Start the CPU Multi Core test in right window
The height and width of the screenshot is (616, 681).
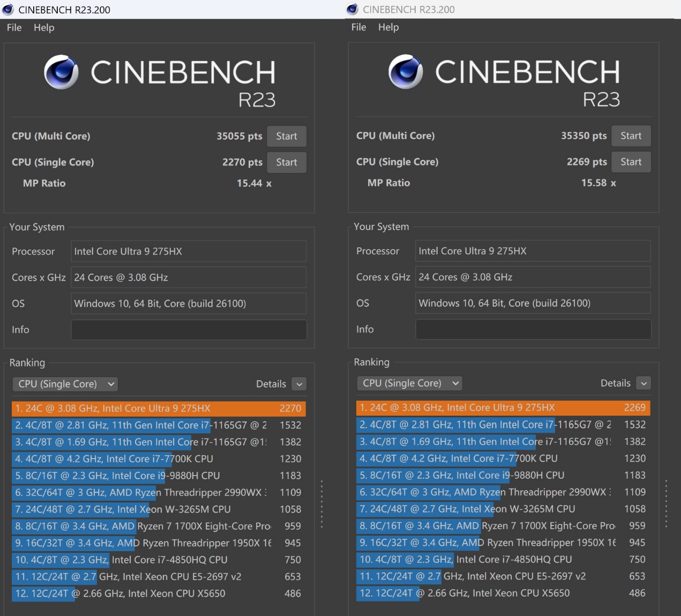click(x=631, y=136)
